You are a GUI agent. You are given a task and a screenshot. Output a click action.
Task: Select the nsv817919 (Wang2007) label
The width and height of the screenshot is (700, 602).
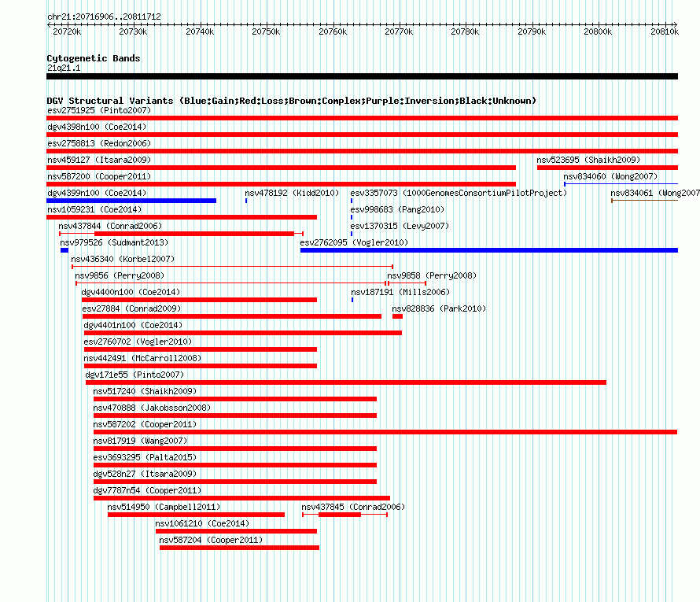point(140,441)
